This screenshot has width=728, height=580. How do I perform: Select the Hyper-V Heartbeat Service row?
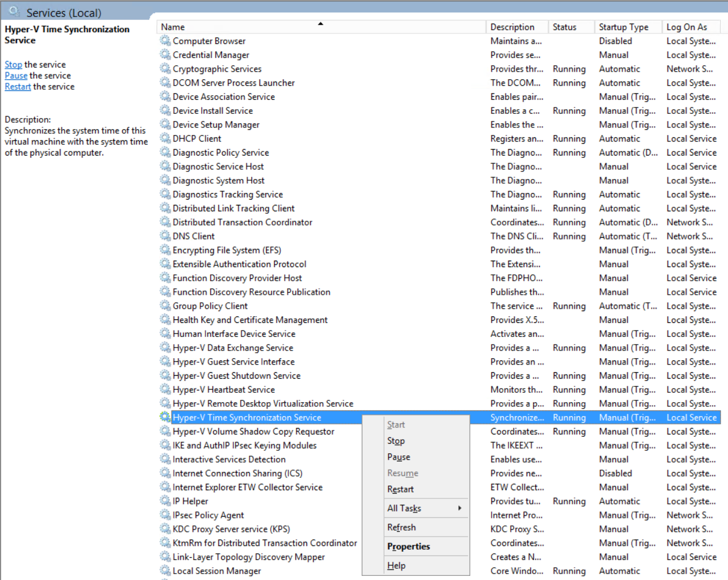pyautogui.click(x=224, y=389)
